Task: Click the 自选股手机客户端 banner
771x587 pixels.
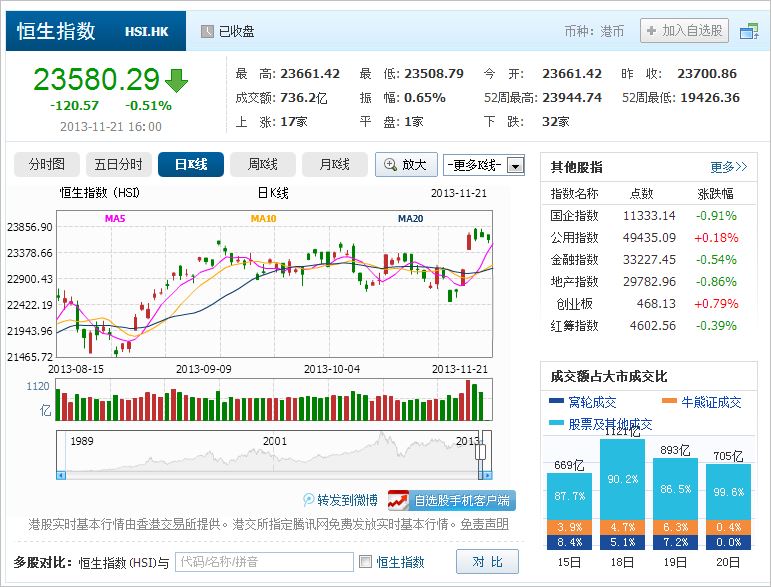Action: point(451,500)
